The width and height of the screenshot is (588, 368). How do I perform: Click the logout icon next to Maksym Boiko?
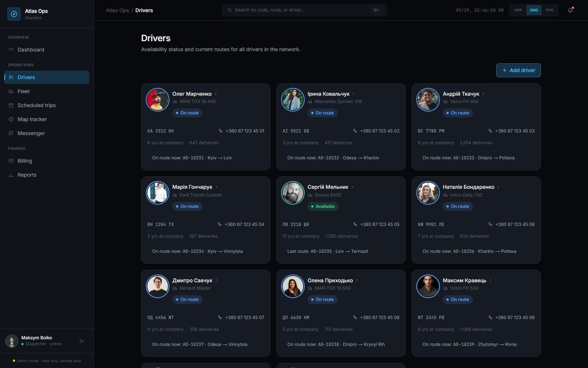82,341
